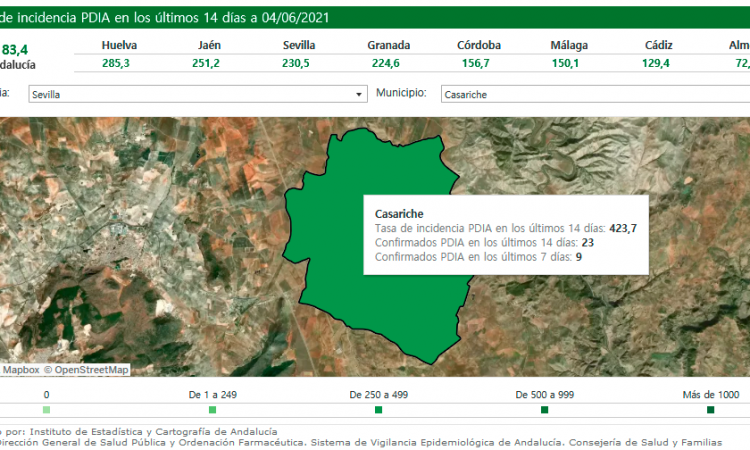Open the Mapbox attribution link
This screenshot has height=450, width=750.
click(x=20, y=369)
